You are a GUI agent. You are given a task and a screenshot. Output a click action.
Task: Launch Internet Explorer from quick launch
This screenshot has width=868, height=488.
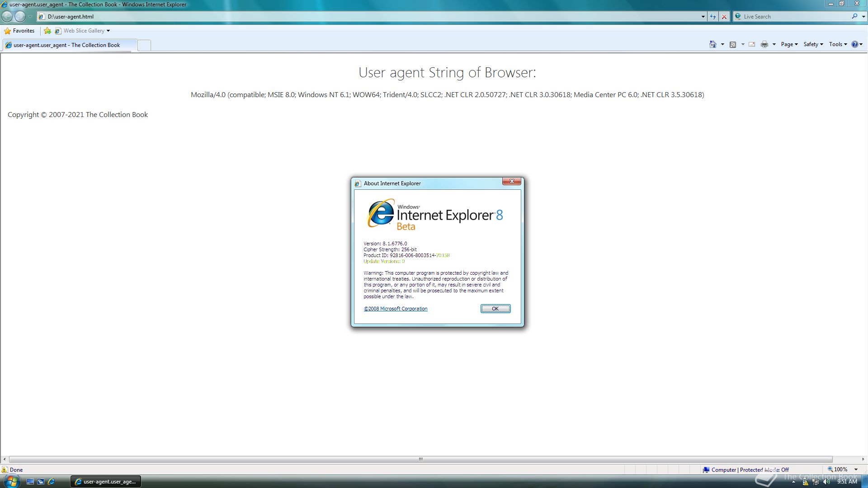[x=51, y=482]
